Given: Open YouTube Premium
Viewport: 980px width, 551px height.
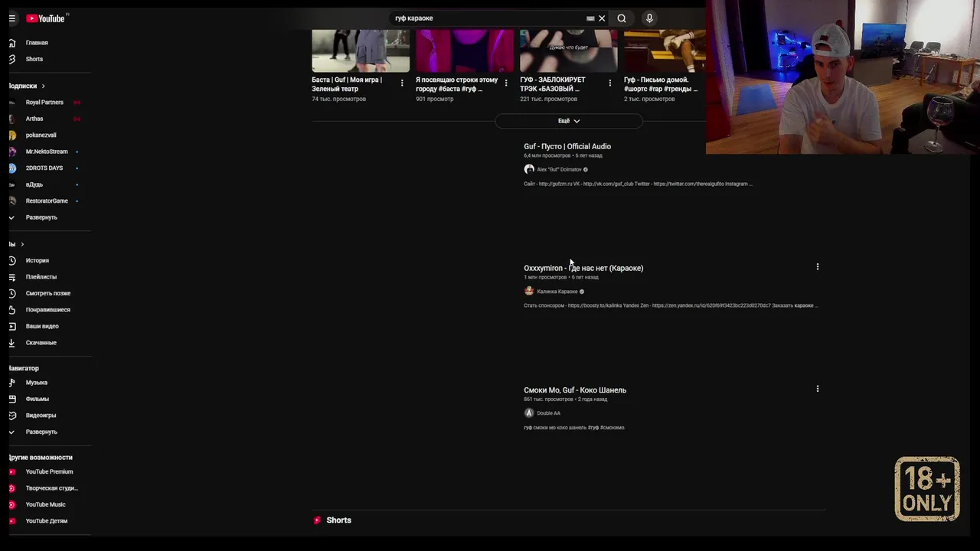Looking at the screenshot, I should 49,471.
